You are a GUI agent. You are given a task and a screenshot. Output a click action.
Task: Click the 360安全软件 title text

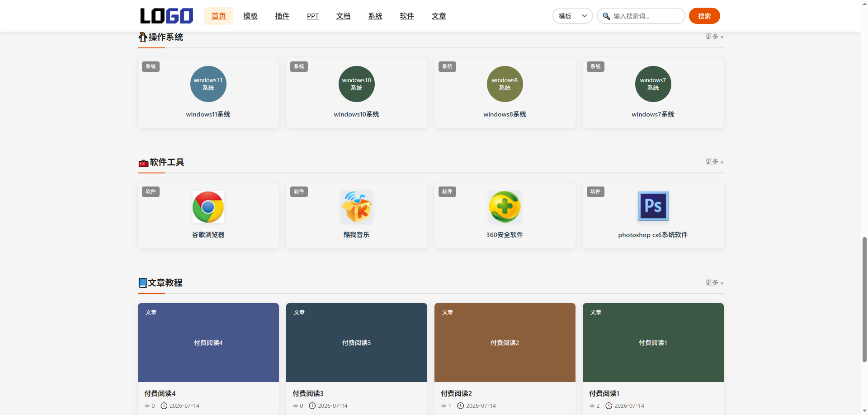point(505,235)
